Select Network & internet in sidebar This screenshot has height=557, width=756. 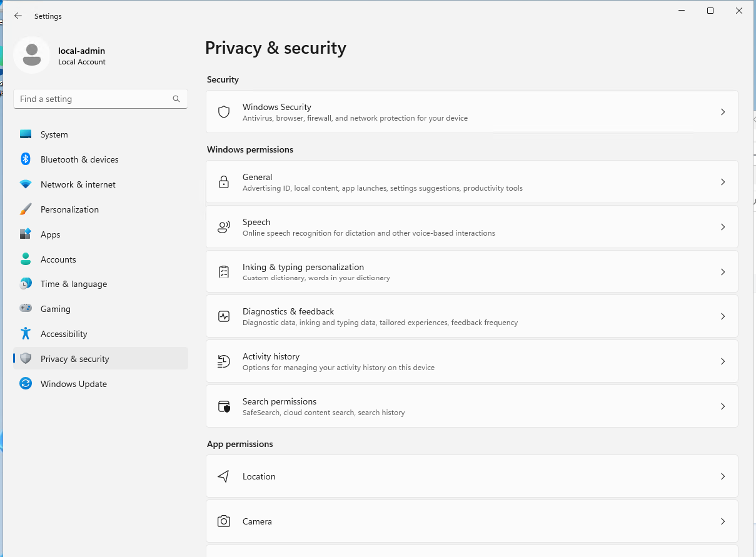[x=101, y=184]
